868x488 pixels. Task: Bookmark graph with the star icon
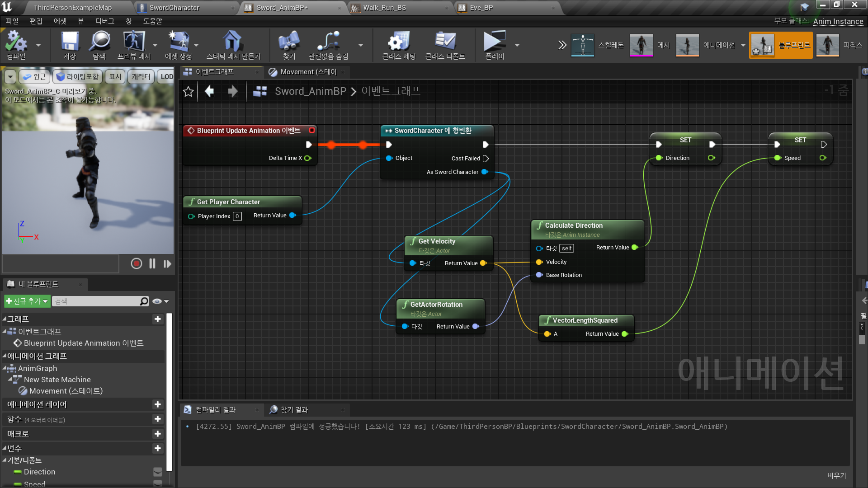189,92
